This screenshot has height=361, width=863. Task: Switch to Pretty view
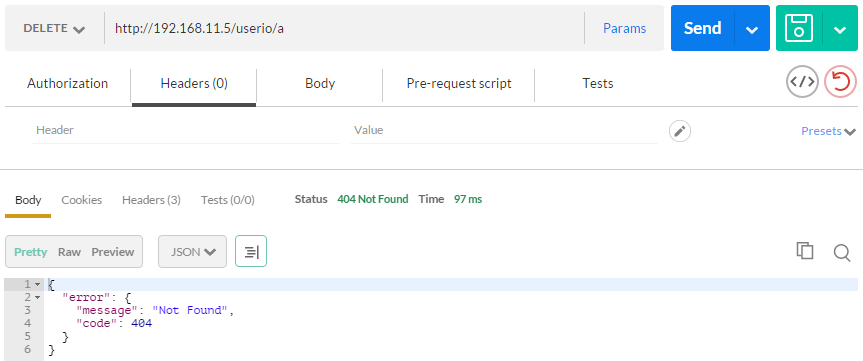pyautogui.click(x=30, y=252)
